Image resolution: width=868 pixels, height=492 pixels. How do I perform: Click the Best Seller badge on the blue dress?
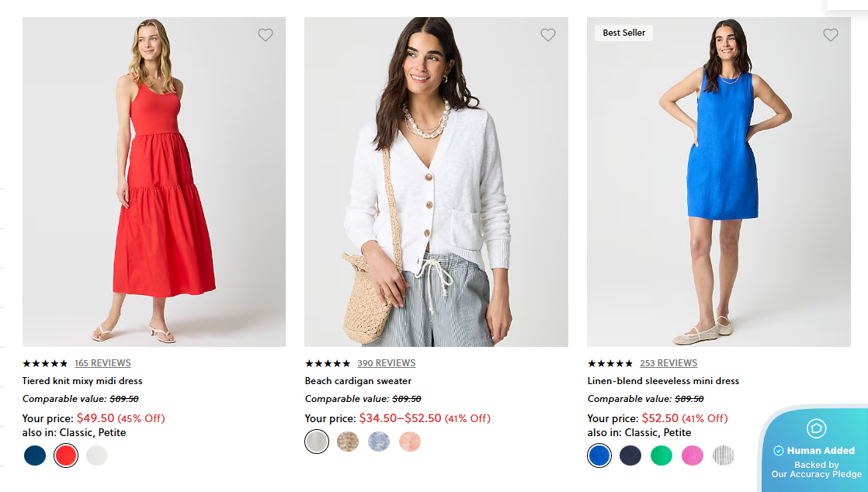pyautogui.click(x=623, y=33)
